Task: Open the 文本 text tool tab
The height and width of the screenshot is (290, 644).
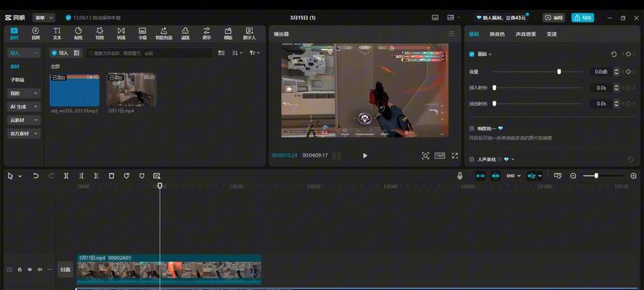Action: click(x=57, y=33)
